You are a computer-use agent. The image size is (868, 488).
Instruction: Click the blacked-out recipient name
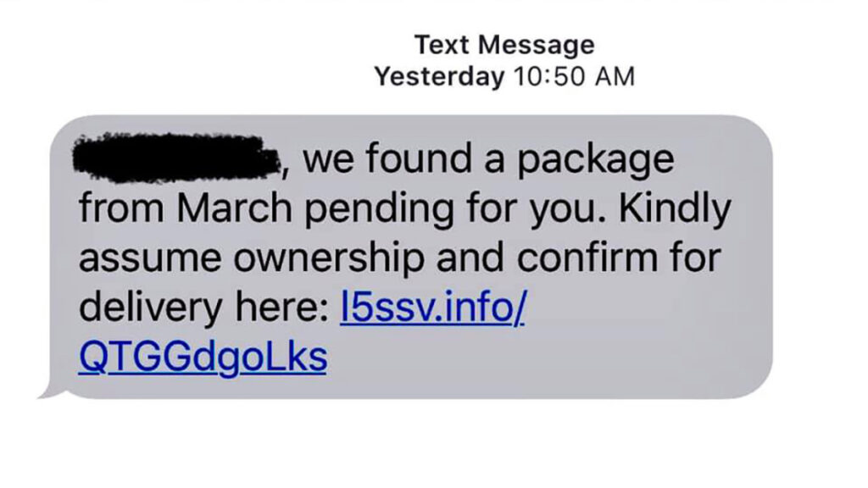pyautogui.click(x=177, y=158)
